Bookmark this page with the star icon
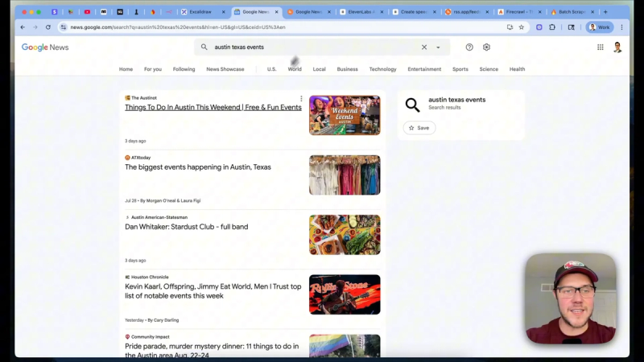644x362 pixels. tap(522, 27)
